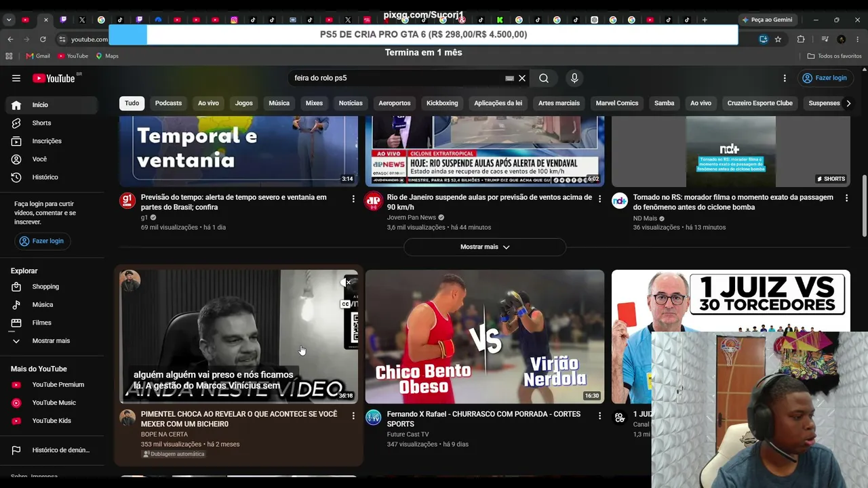This screenshot has height=488, width=868.
Task: Open the 1 JUIZ VS 30 TORCEDORES thumbnail
Action: [x=731, y=302]
